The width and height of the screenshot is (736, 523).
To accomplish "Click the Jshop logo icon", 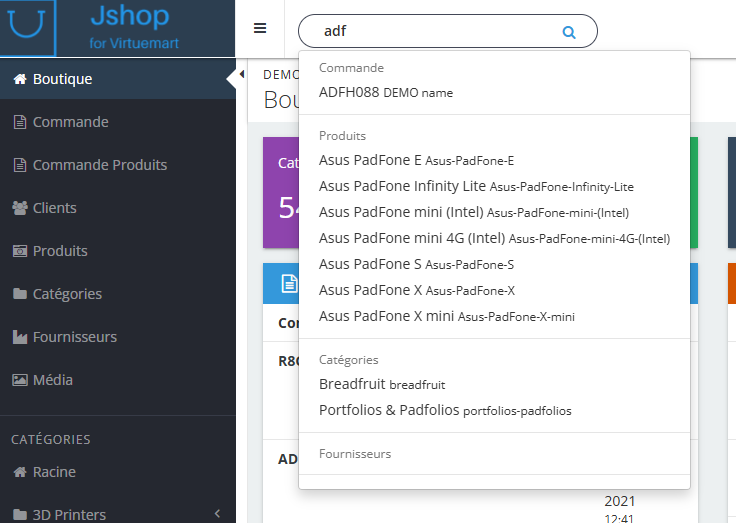I will tap(28, 22).
